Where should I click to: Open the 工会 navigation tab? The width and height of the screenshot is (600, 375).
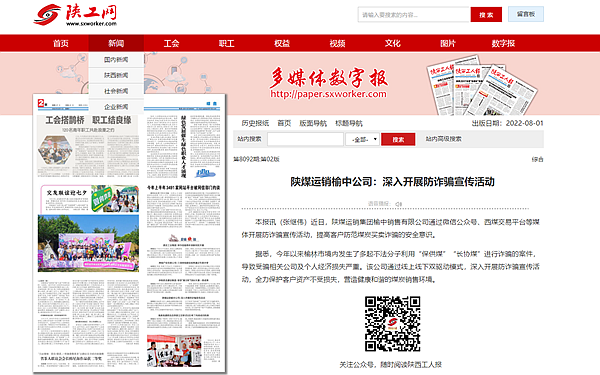pos(171,43)
